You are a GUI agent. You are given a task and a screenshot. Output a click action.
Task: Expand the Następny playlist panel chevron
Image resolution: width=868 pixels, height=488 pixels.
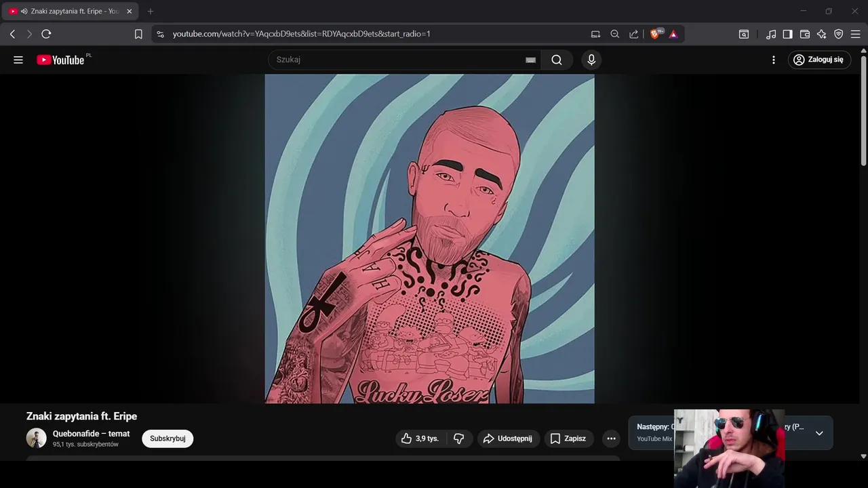coord(819,433)
